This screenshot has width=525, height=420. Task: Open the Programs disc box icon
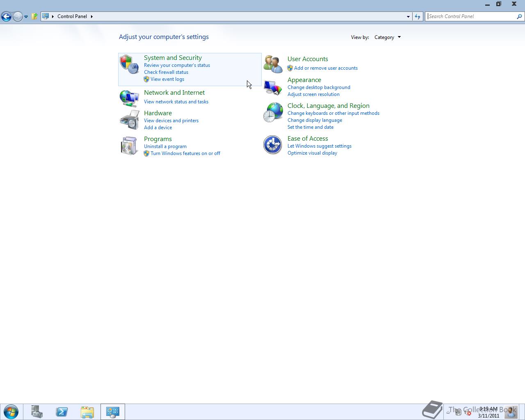click(x=129, y=146)
